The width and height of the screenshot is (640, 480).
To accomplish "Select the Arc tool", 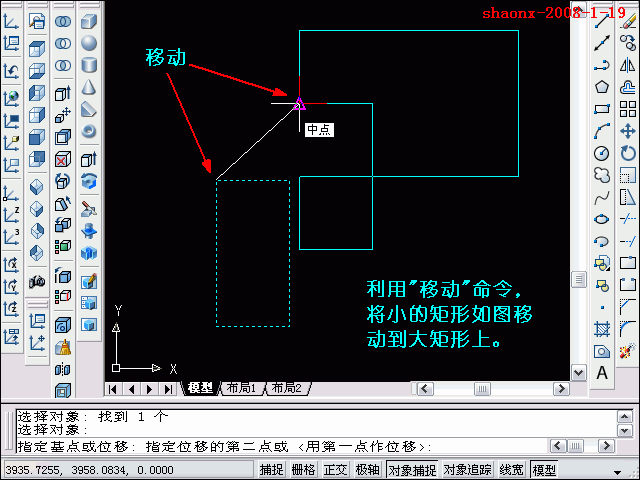I will coord(602,131).
